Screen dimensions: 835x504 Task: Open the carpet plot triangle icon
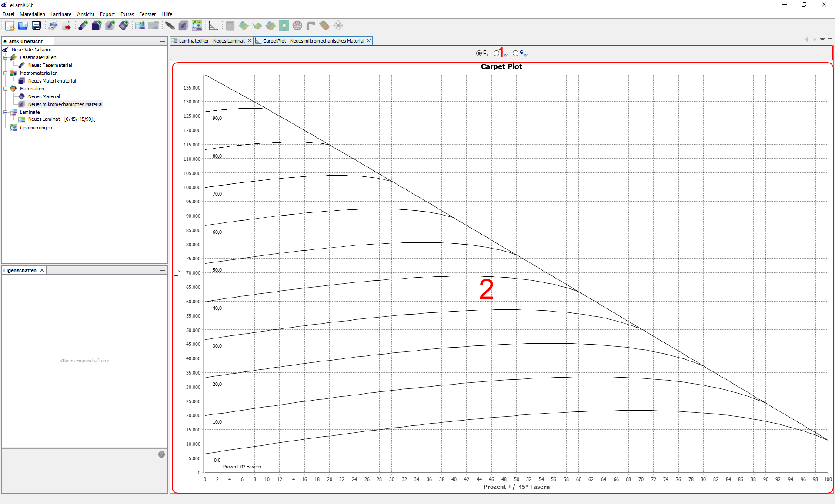[213, 26]
